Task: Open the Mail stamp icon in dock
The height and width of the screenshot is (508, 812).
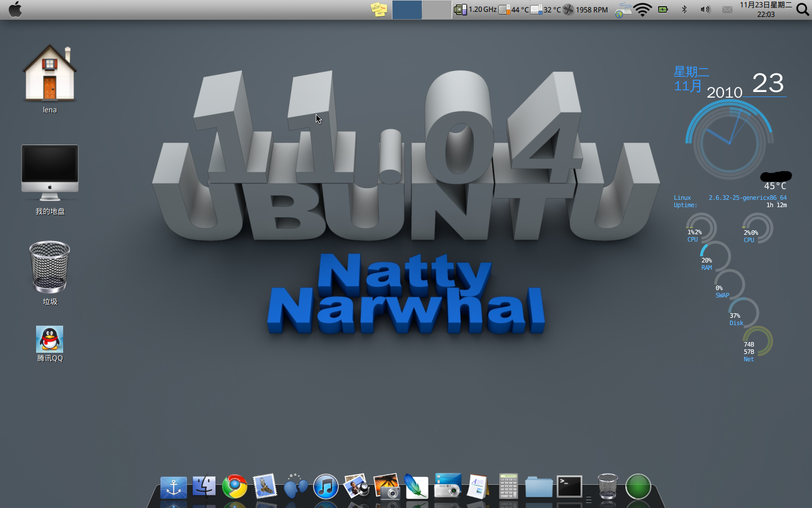Action: [265, 486]
